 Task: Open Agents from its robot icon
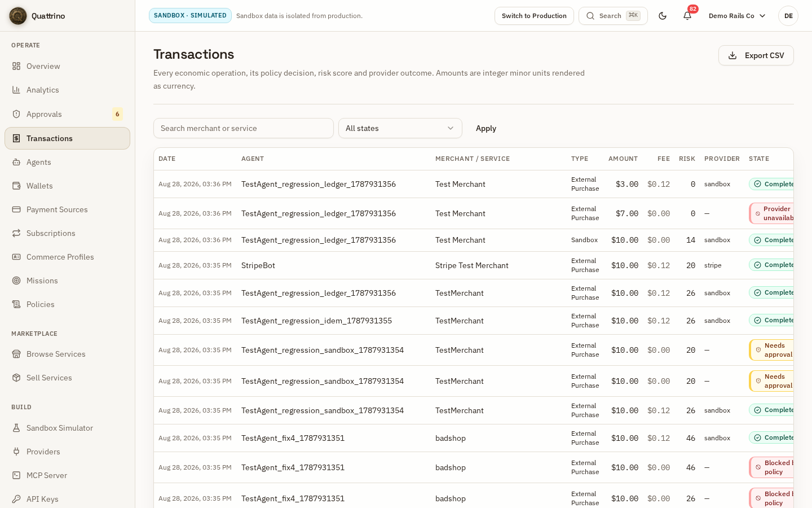point(16,162)
